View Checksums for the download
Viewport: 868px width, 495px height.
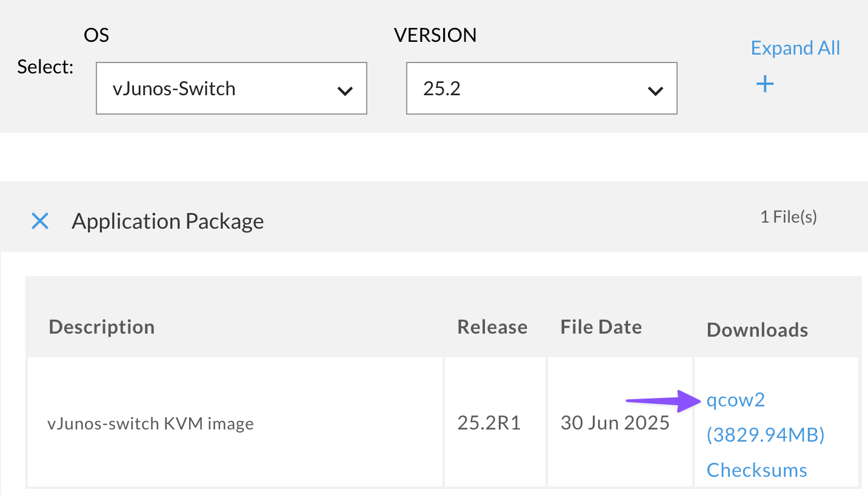click(x=756, y=470)
